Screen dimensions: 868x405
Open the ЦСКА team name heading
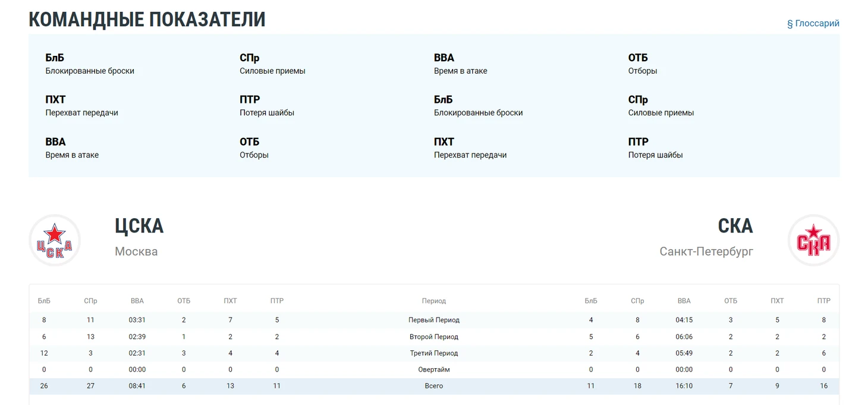click(x=139, y=226)
